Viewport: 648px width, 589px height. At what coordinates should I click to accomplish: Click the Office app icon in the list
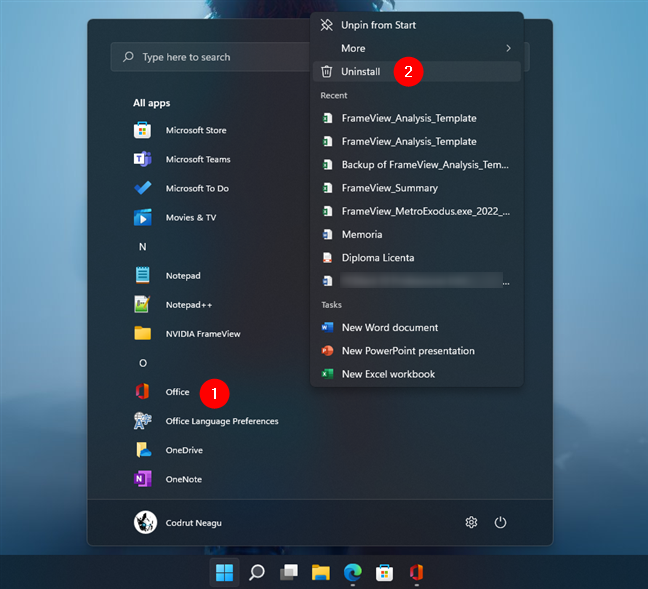pyautogui.click(x=143, y=391)
